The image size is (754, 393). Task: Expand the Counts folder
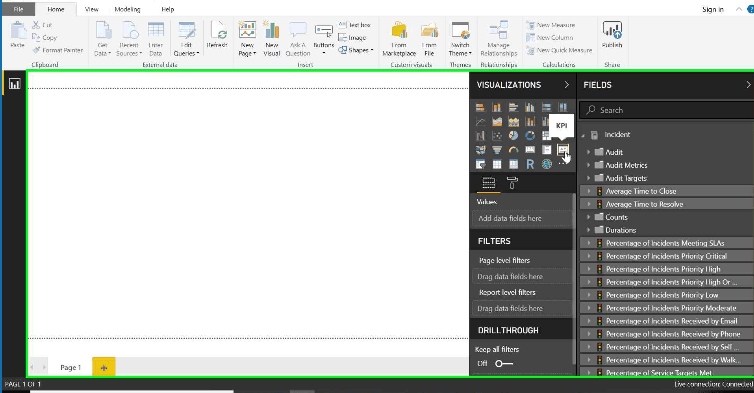click(588, 217)
